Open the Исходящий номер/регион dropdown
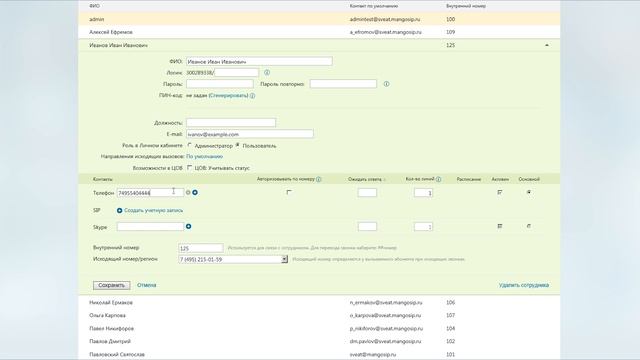 pyautogui.click(x=284, y=259)
